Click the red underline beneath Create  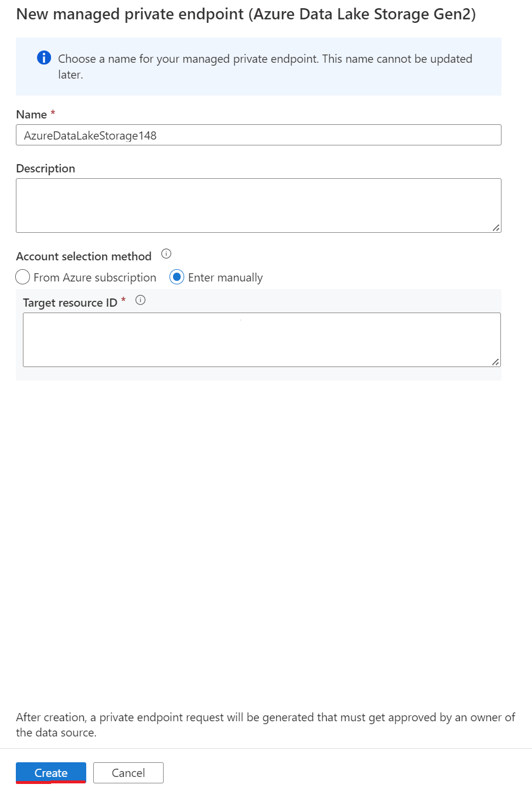50,782
